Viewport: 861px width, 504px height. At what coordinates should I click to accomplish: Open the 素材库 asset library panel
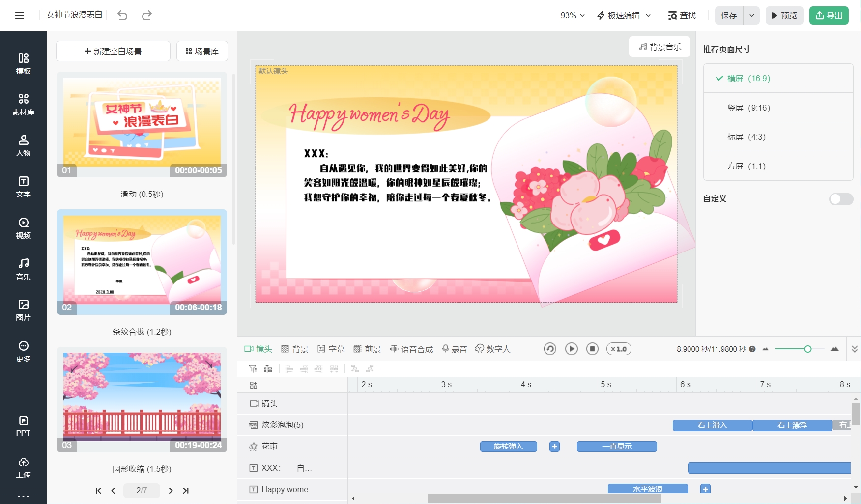coord(23,105)
